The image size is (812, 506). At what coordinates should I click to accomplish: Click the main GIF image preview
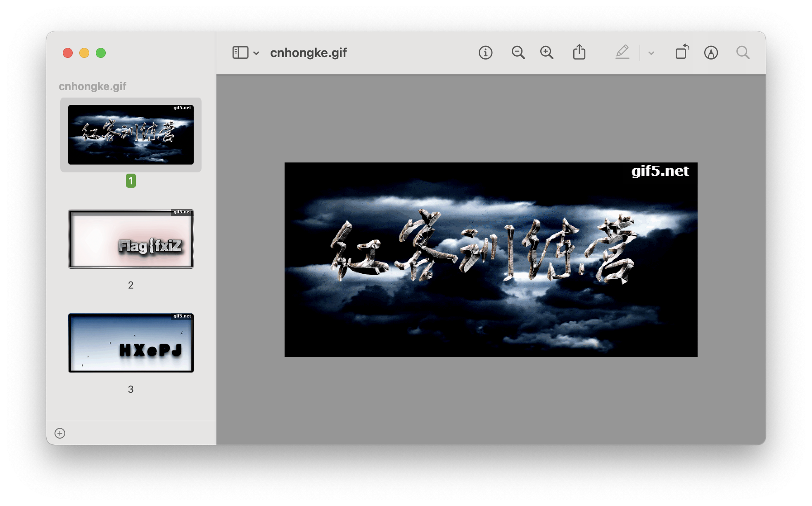coord(491,260)
